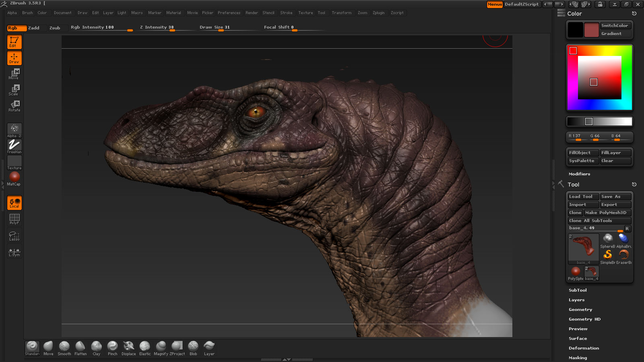
Task: Click the FreeHand stroke icon
Action: tap(14, 146)
